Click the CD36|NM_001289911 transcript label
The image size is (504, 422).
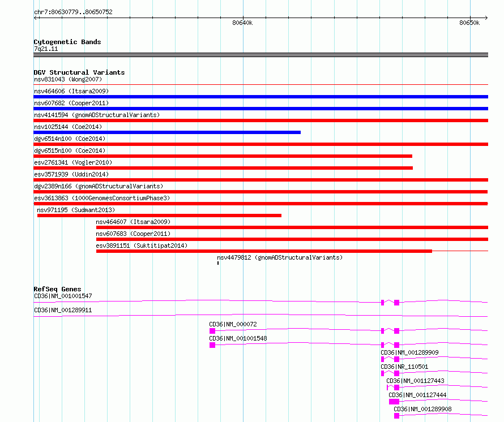click(x=63, y=310)
